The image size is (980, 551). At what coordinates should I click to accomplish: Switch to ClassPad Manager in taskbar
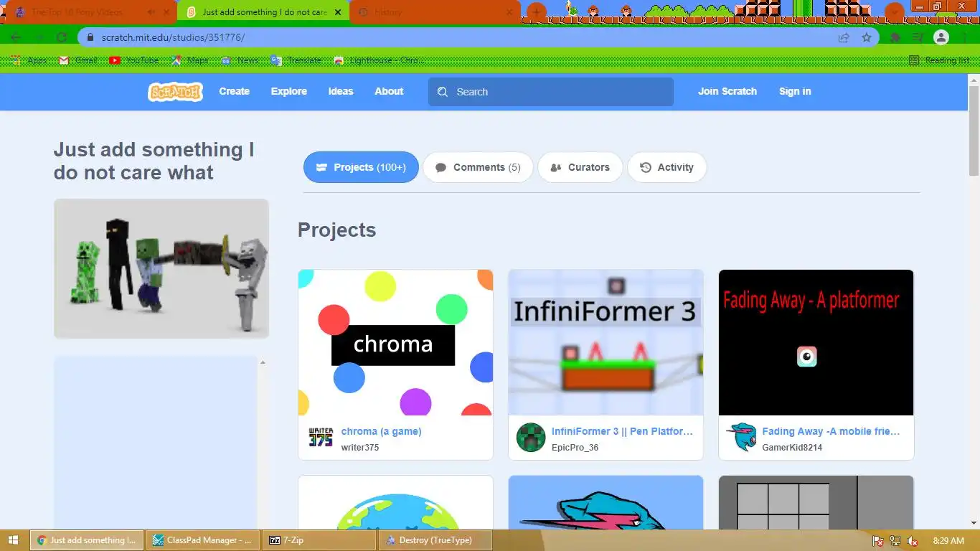pyautogui.click(x=204, y=540)
